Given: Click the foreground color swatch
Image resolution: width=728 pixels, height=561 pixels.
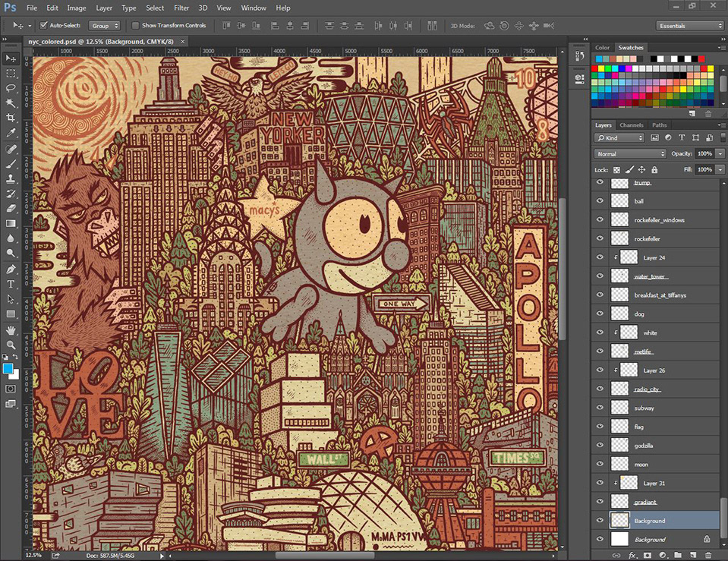Looking at the screenshot, I should click(x=8, y=369).
